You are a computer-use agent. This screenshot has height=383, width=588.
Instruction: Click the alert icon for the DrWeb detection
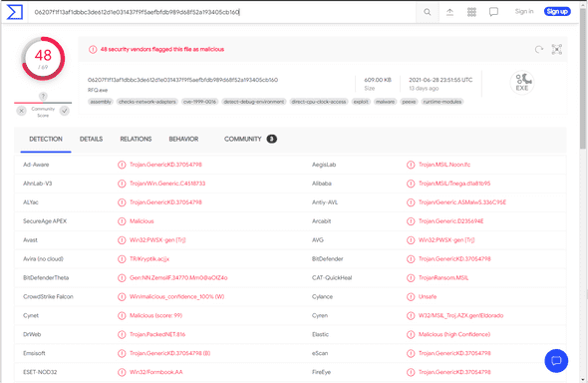tap(122, 334)
